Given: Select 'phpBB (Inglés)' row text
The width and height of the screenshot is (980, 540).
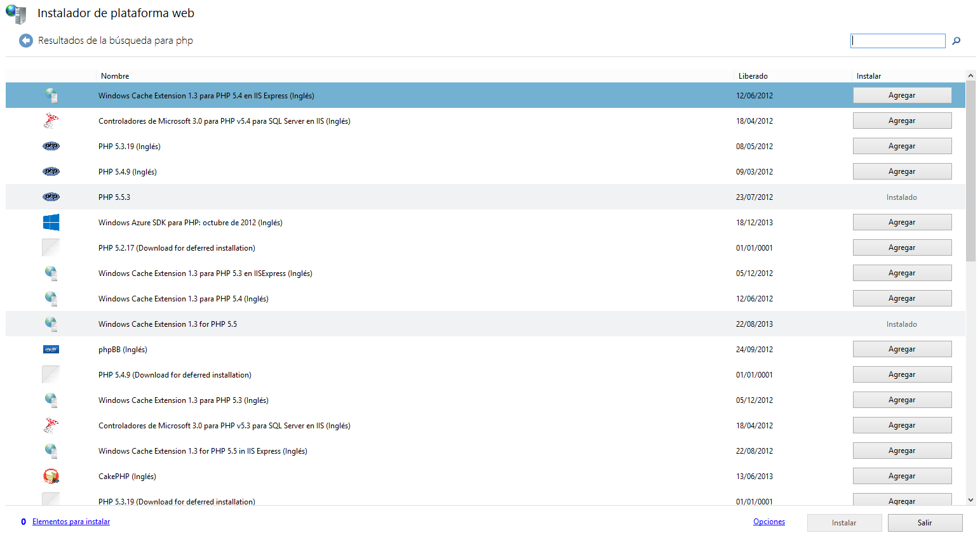Looking at the screenshot, I should coord(123,350).
